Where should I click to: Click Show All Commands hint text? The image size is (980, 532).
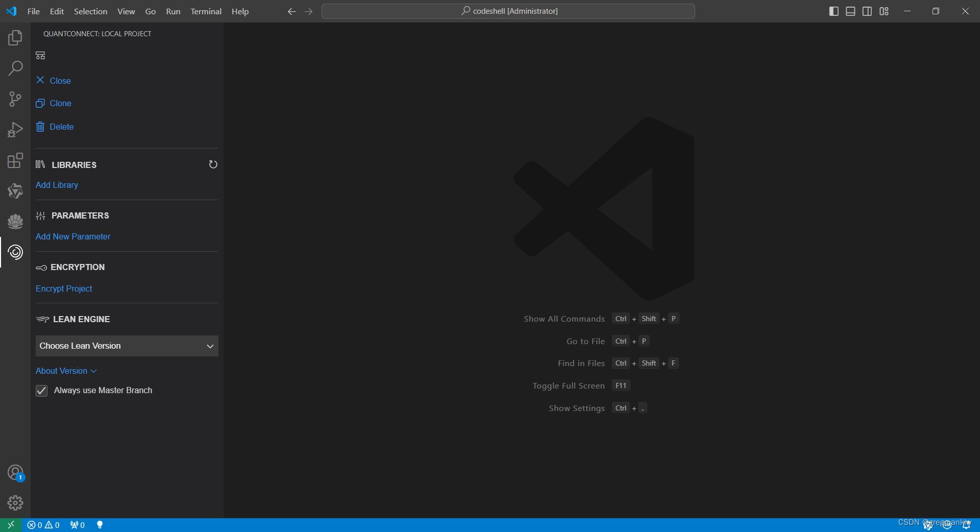(x=564, y=319)
